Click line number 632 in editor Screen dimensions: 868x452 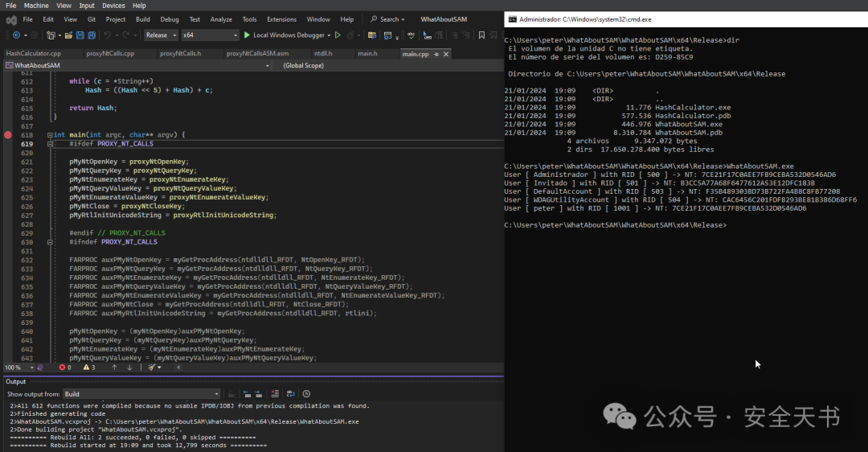tap(27, 260)
